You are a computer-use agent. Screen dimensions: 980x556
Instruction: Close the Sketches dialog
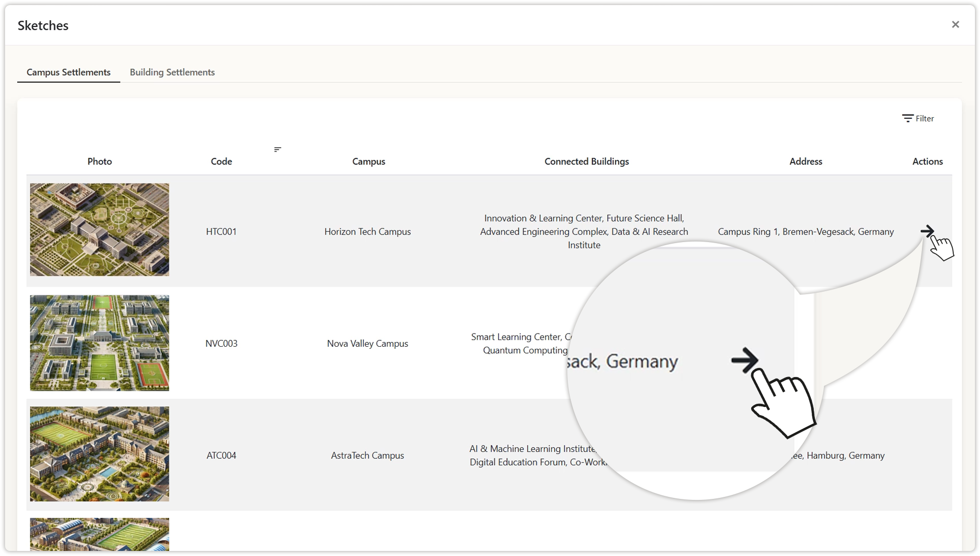click(x=955, y=25)
